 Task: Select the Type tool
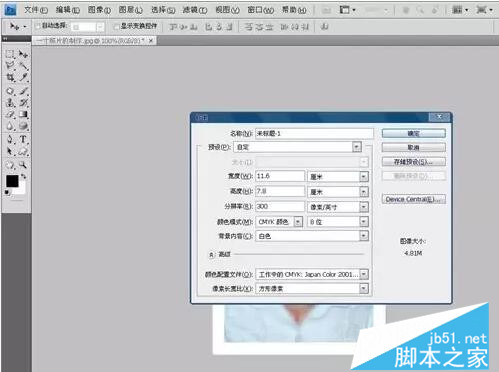tap(23, 139)
